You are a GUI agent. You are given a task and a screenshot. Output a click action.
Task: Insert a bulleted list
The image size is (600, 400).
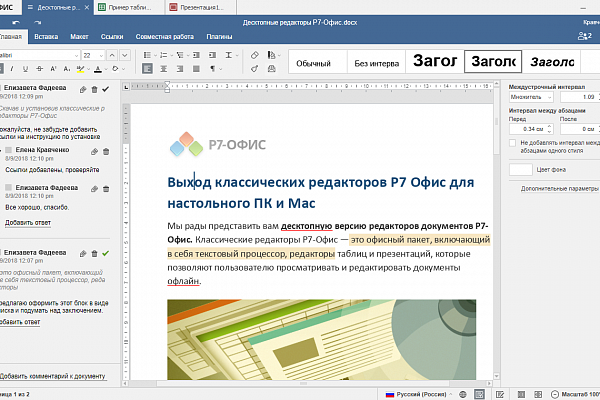point(147,55)
